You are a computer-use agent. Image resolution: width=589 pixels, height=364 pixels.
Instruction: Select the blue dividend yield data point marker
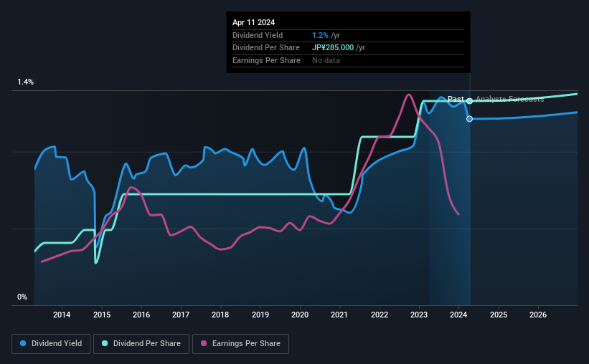tap(469, 119)
